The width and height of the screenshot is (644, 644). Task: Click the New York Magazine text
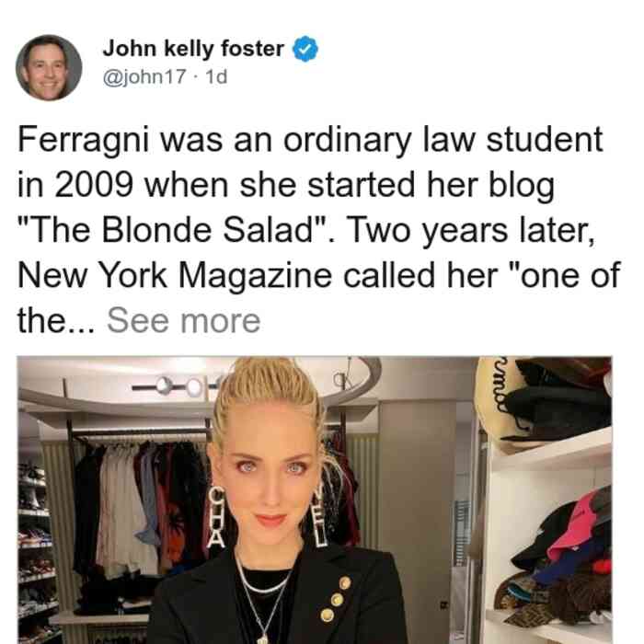(x=175, y=276)
